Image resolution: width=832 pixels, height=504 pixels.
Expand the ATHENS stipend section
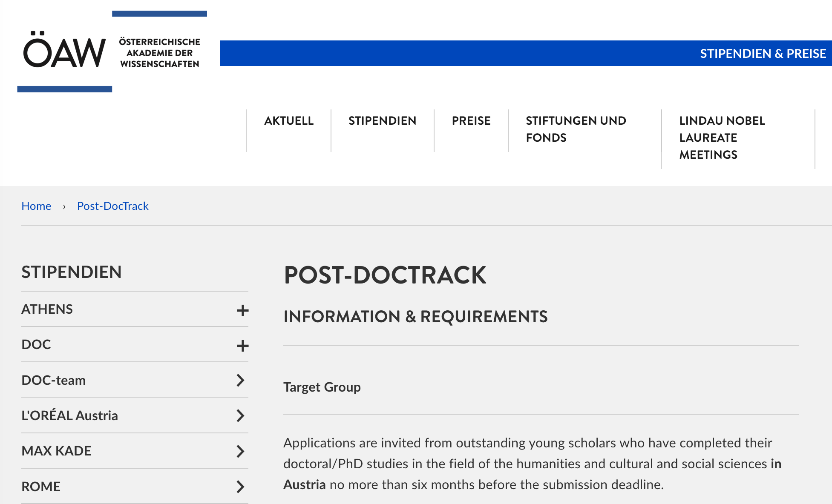point(242,310)
